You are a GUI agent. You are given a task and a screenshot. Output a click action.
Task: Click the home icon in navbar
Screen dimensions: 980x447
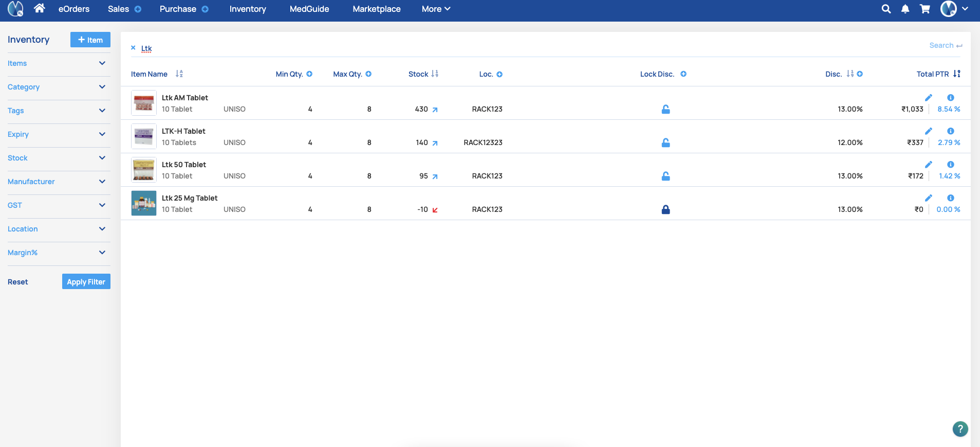[x=40, y=8]
